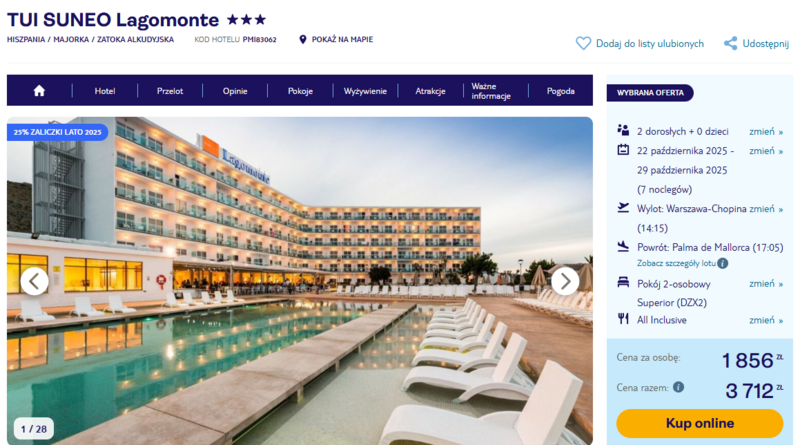The height and width of the screenshot is (445, 800).
Task: Click POKAŻ NA MAPIE link
Action: coord(342,39)
